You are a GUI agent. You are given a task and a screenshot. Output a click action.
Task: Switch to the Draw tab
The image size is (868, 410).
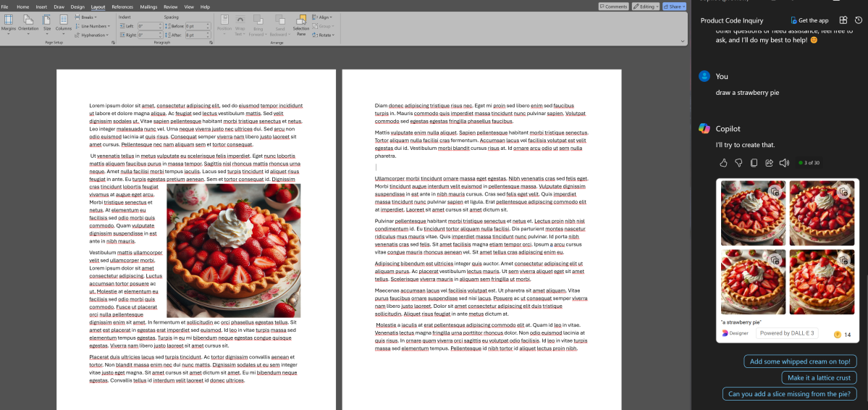click(x=59, y=7)
